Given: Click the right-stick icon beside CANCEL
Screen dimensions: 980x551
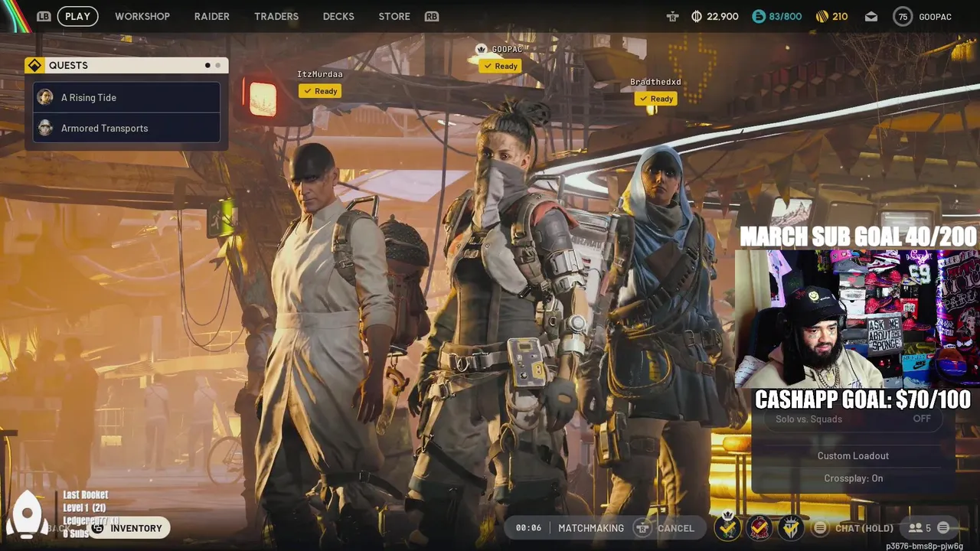Looking at the screenshot, I should coord(642,528).
